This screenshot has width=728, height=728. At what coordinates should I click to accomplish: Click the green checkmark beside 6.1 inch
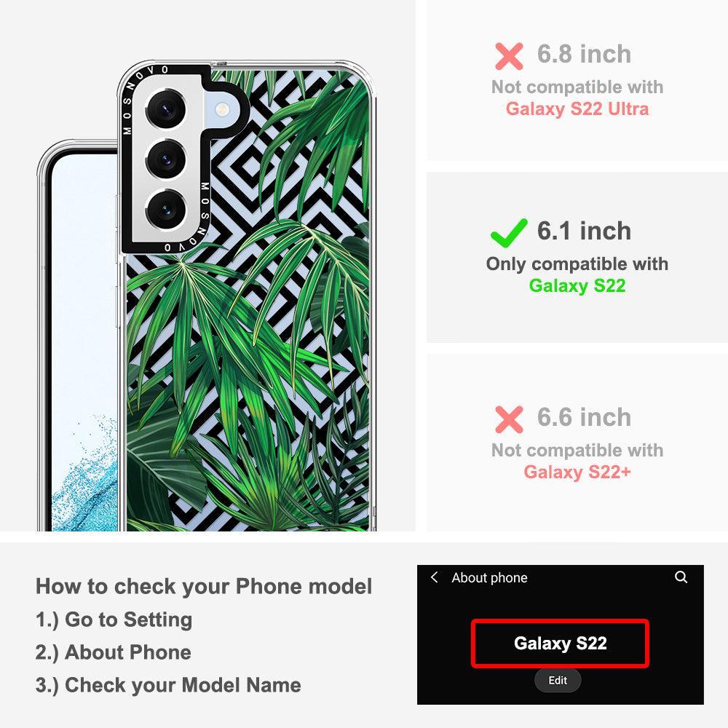(509, 233)
